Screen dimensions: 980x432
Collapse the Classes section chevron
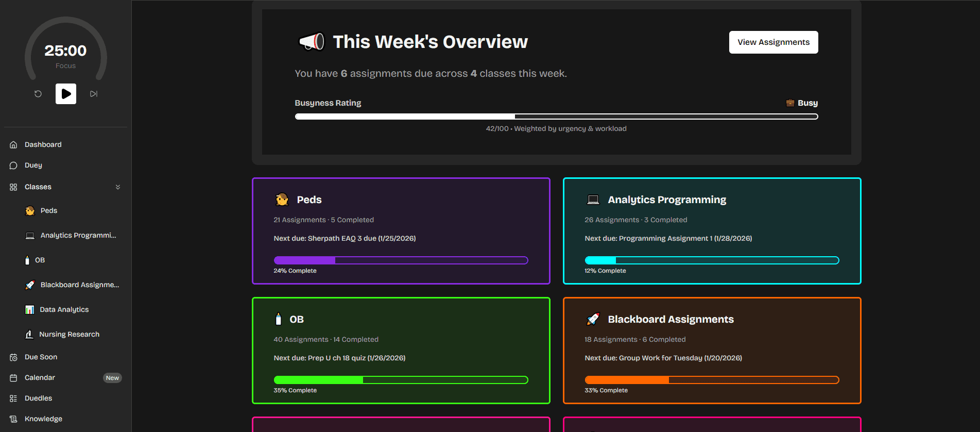coord(118,187)
